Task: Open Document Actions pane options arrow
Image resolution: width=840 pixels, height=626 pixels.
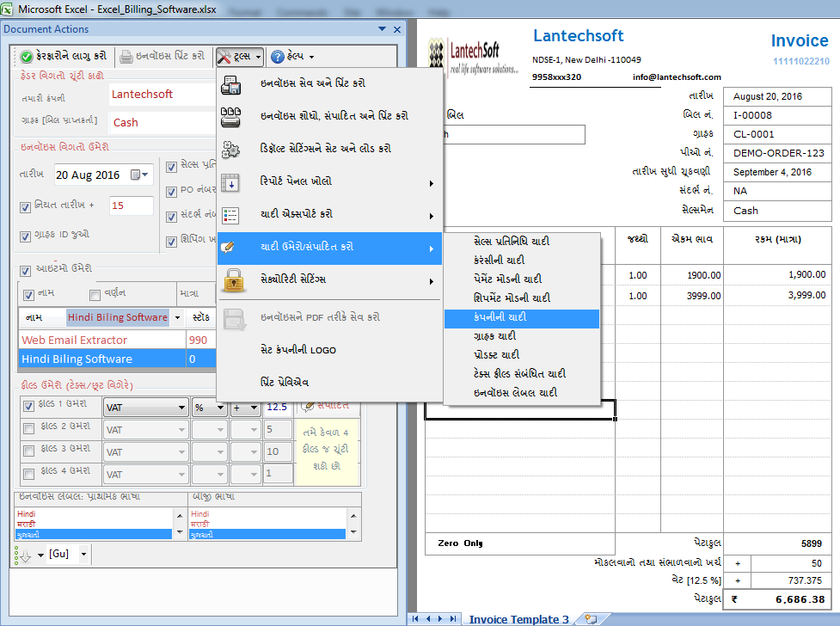Action: point(382,29)
